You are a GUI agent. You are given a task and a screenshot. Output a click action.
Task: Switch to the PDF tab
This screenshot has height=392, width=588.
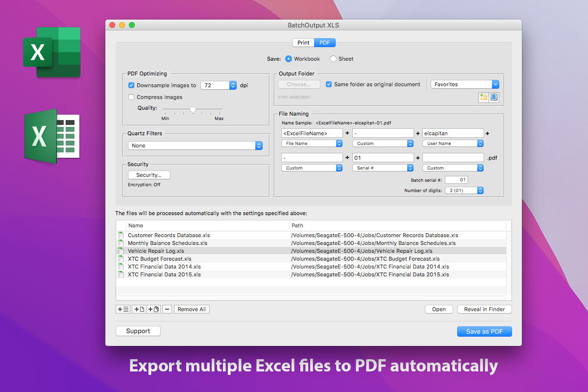click(x=325, y=43)
